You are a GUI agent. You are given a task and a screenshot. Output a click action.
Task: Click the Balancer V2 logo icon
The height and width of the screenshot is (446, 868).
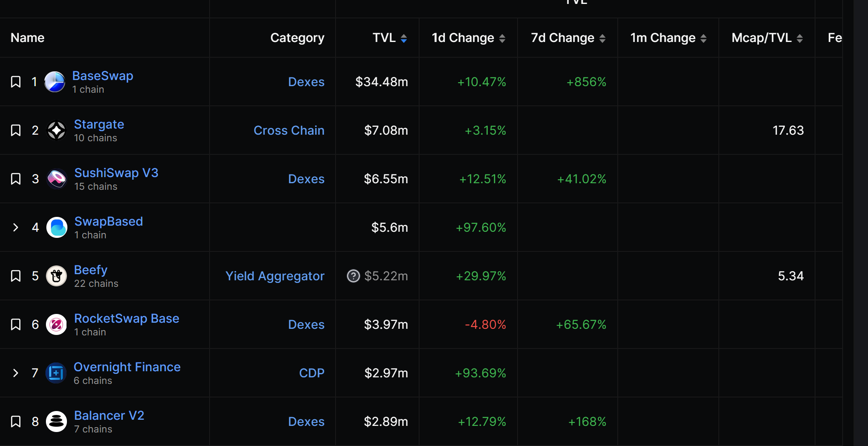tap(56, 422)
